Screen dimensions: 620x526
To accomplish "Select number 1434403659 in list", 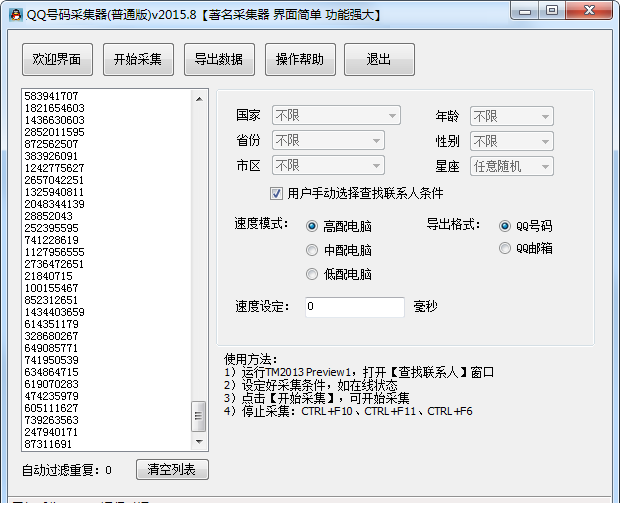I will click(x=55, y=312).
